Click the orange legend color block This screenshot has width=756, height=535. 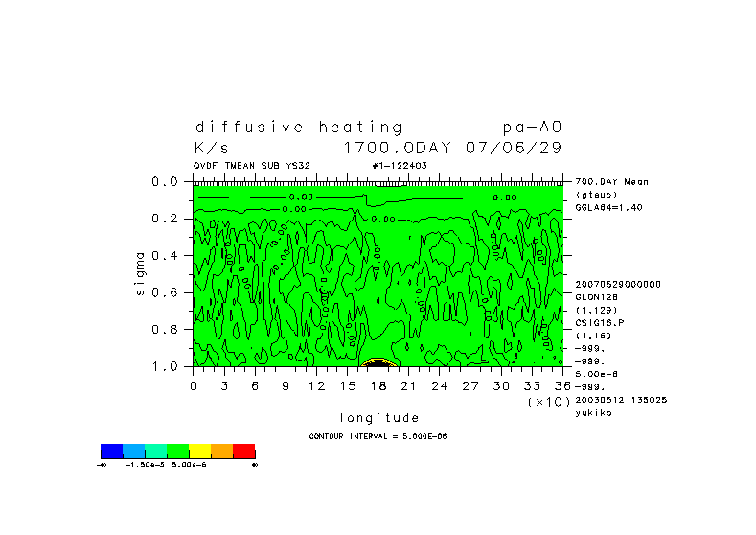[x=221, y=451]
